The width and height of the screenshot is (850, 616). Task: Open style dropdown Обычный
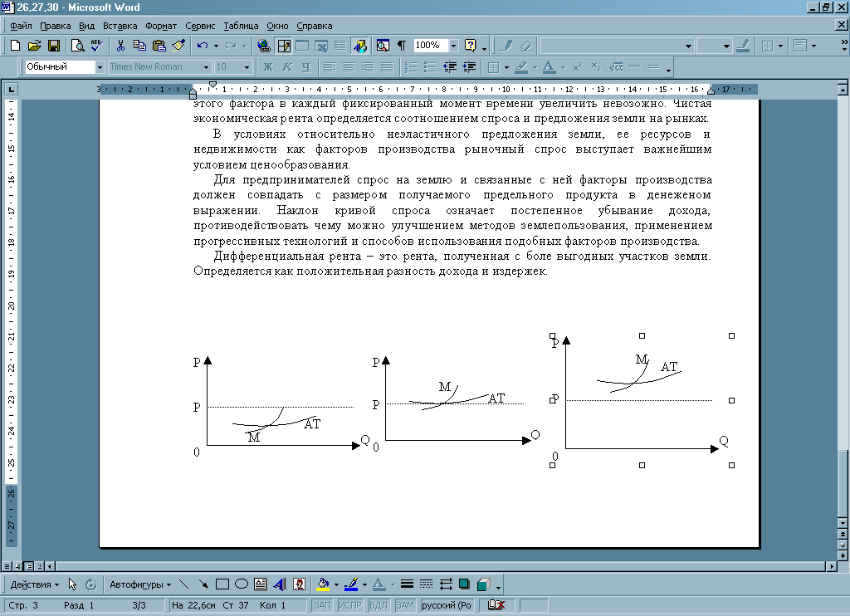100,67
